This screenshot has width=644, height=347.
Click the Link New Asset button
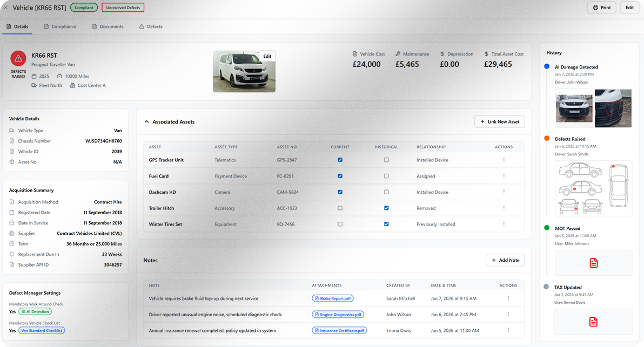tap(499, 122)
